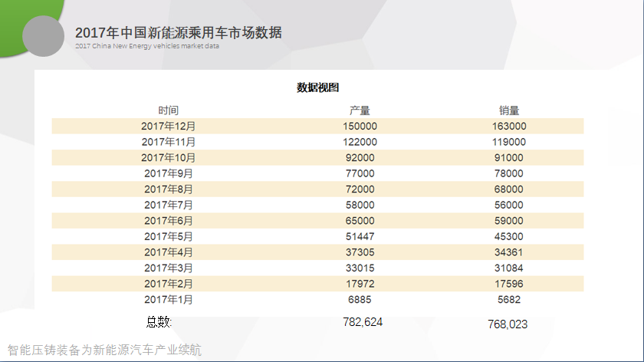Image resolution: width=644 pixels, height=362 pixels.
Task: Click the production value 51447
Action: [360, 236]
